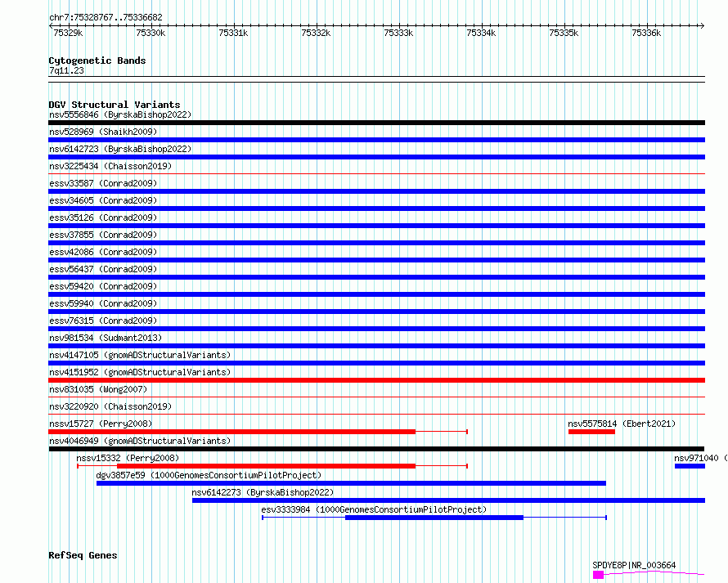Click the nsv5556846 (ByrskaBishop2022) variant label
The height and width of the screenshot is (583, 728).
coord(120,114)
